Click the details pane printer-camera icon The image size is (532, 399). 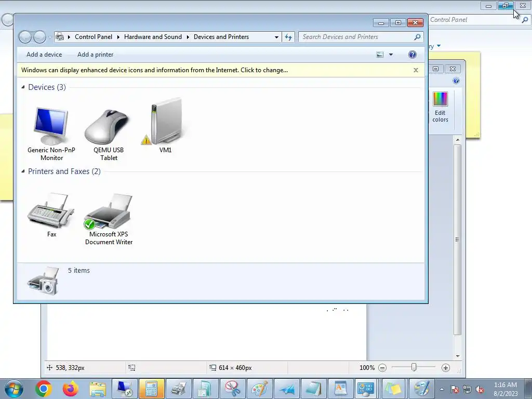pos(43,281)
